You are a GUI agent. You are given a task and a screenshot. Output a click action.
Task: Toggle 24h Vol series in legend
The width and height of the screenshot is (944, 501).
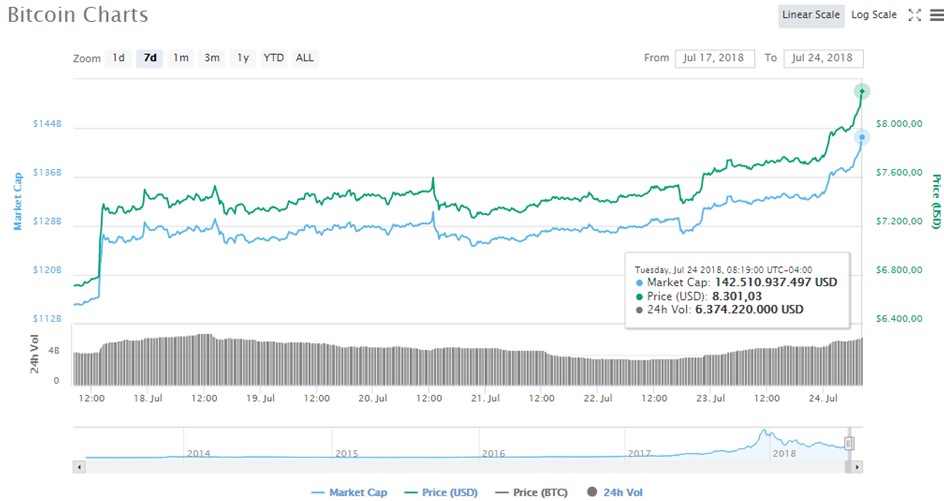[615, 493]
